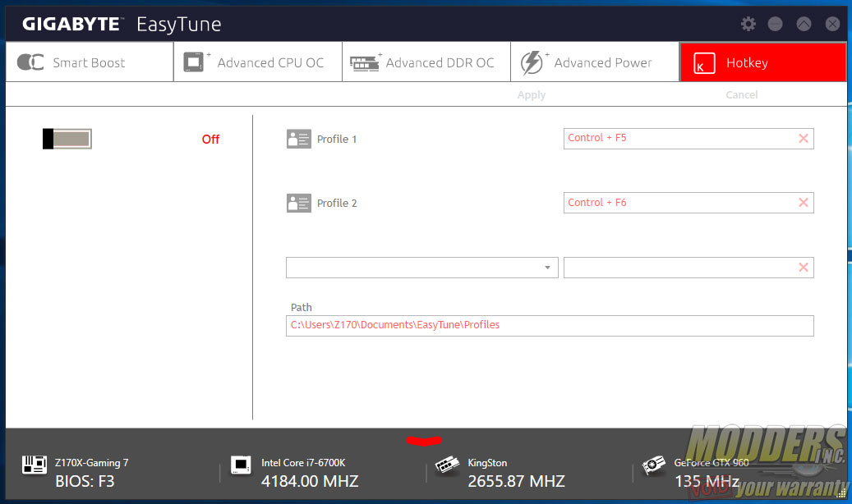Close the EasyTune window
The image size is (852, 504).
click(x=832, y=24)
